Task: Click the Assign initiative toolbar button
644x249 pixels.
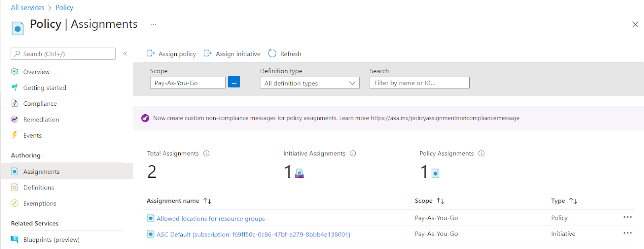Action: pyautogui.click(x=232, y=54)
